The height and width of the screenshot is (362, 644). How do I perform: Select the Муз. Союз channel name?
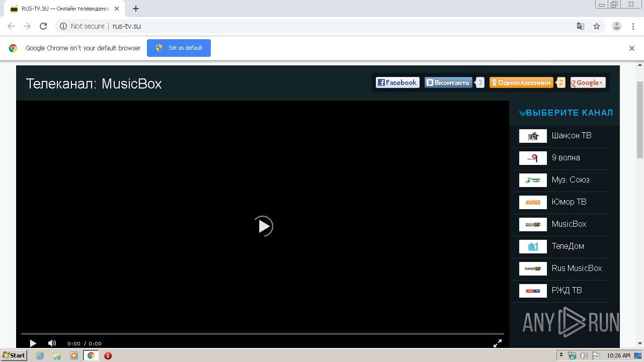[x=571, y=180]
